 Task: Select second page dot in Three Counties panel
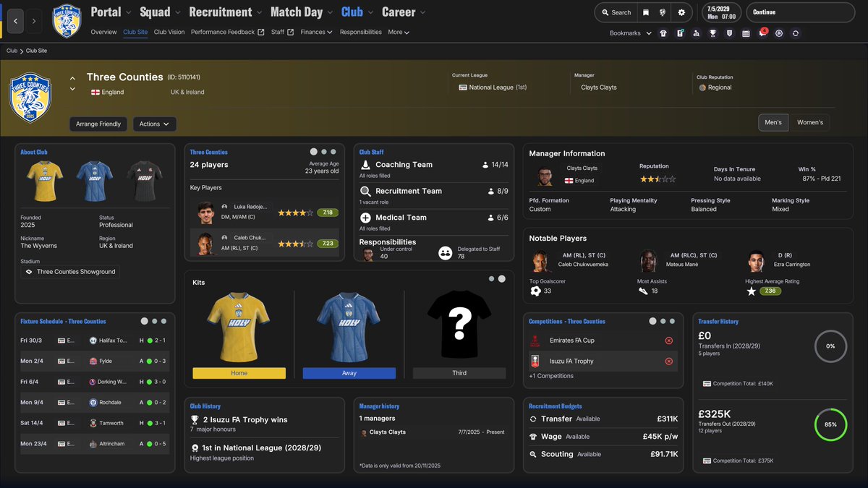point(324,152)
